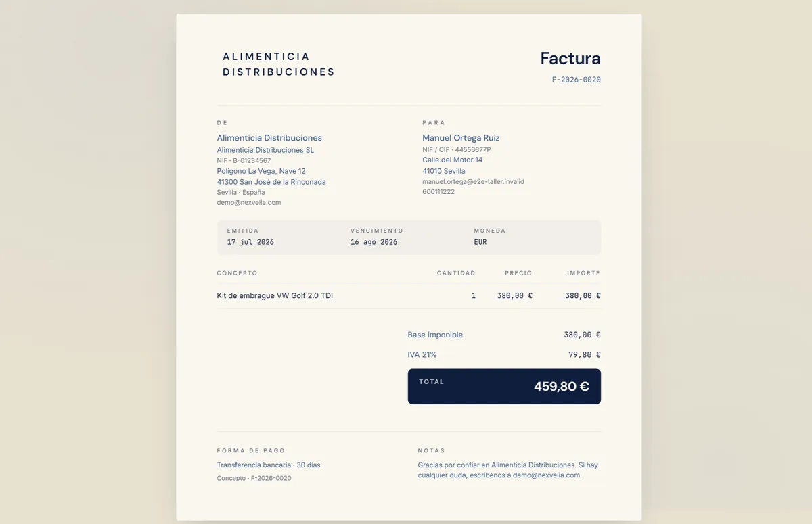Image resolution: width=812 pixels, height=524 pixels.
Task: Click the Base imponible label
Action: 435,335
